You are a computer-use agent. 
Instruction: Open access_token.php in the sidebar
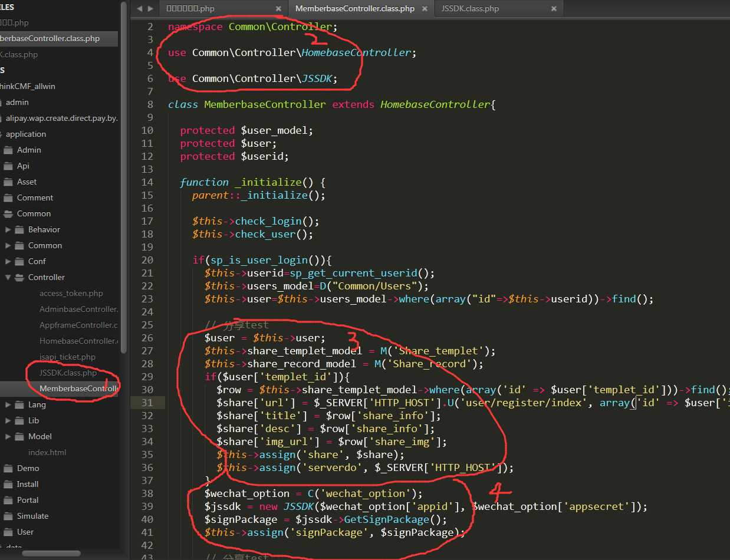click(71, 294)
